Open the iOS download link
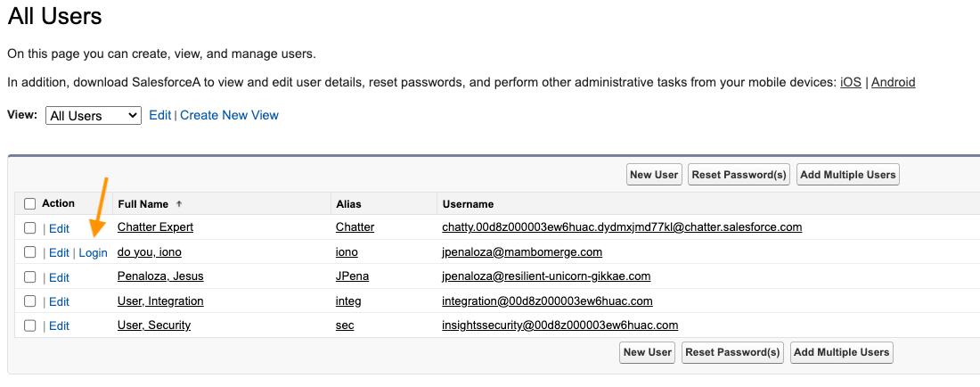 click(850, 82)
